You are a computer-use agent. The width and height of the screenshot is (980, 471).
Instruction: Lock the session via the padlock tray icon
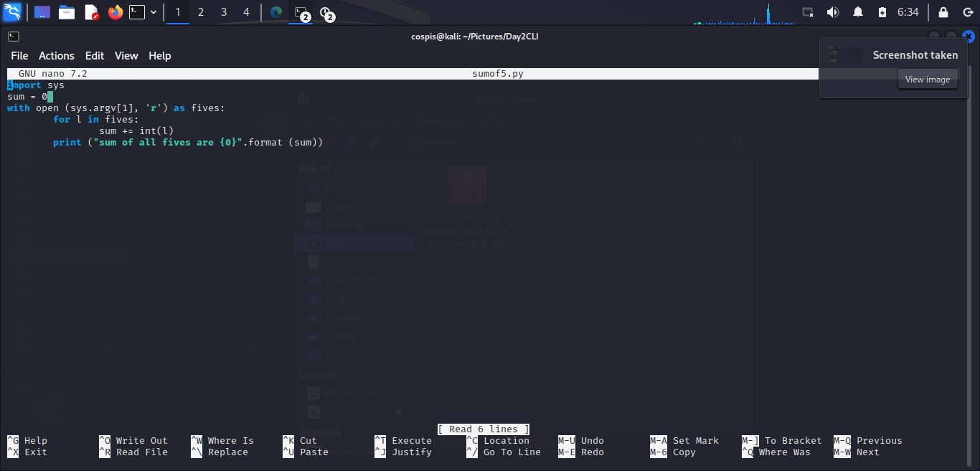[x=943, y=11]
